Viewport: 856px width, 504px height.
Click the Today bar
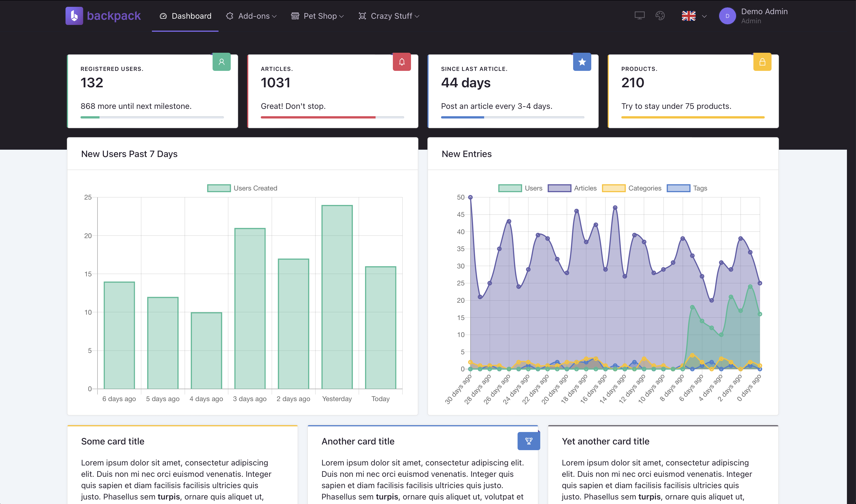point(380,328)
